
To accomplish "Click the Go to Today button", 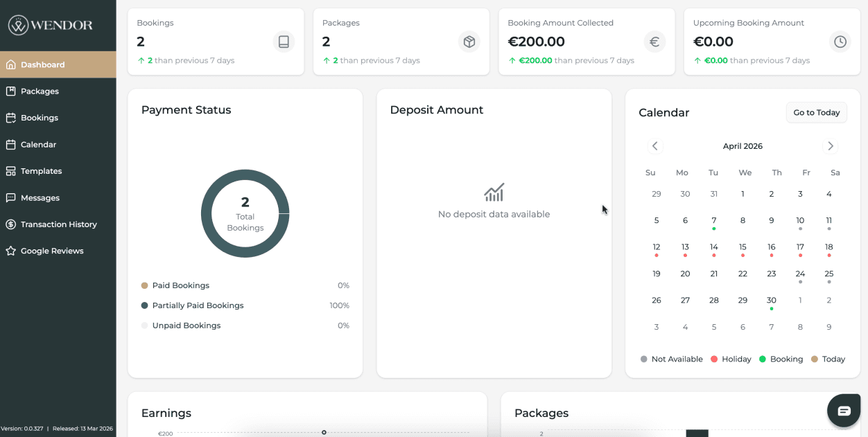I will click(816, 112).
